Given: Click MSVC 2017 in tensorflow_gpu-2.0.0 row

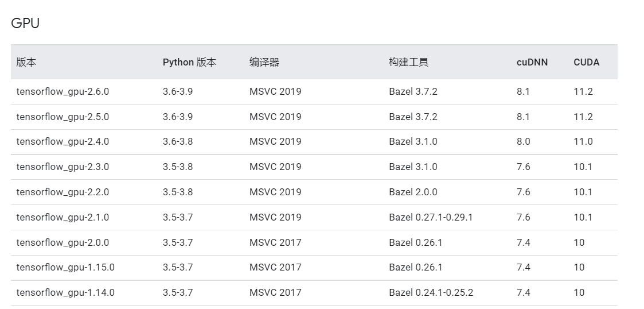Looking at the screenshot, I should (275, 243).
